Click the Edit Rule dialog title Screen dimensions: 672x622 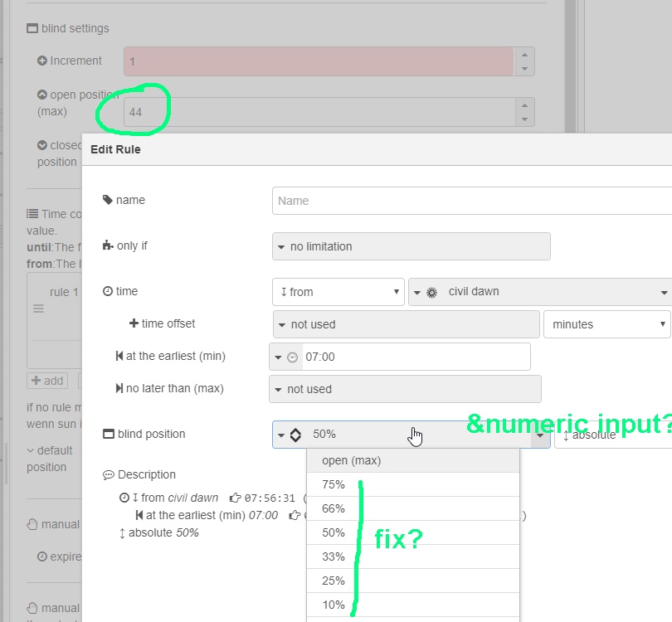(x=115, y=149)
